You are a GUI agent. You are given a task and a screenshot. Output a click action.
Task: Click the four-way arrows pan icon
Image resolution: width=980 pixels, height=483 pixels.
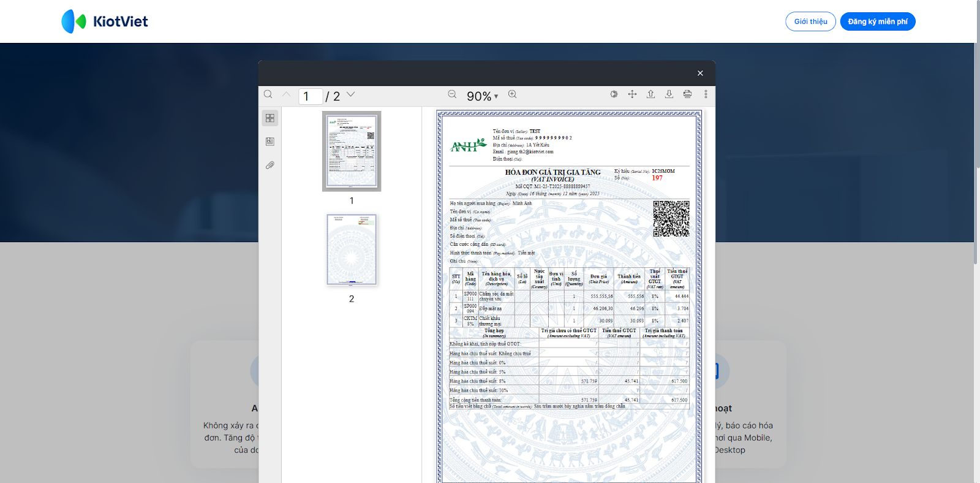tap(632, 94)
